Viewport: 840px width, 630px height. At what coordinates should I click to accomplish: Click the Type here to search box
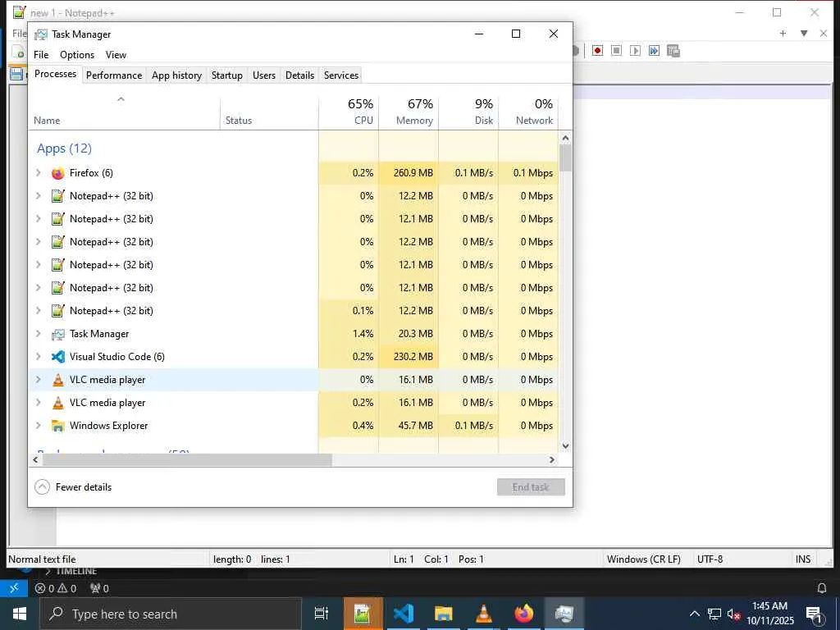[171, 614]
